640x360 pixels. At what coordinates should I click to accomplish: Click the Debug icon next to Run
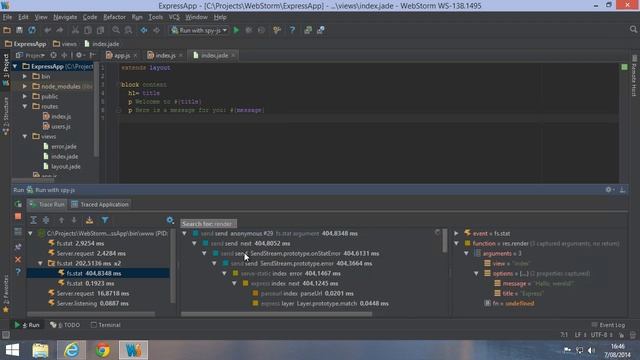(249, 30)
